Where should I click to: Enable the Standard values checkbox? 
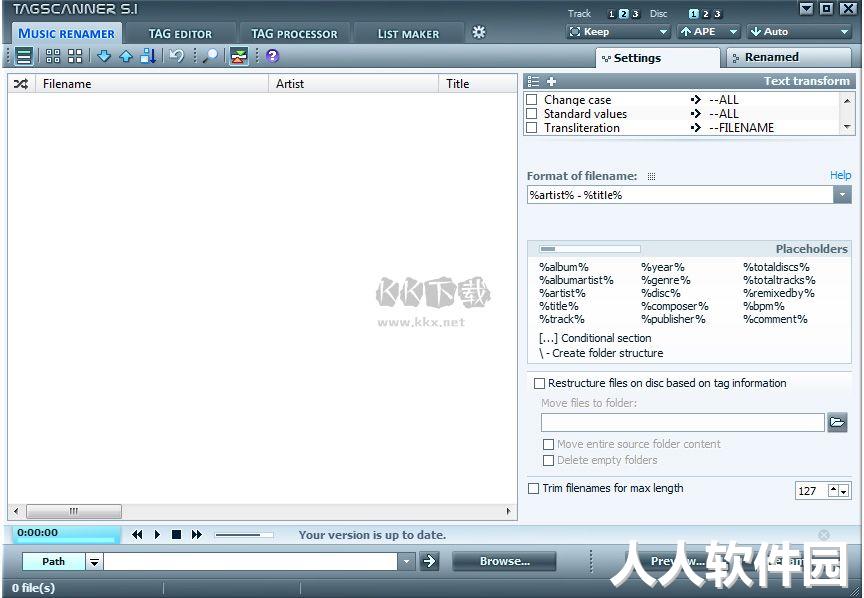coord(532,114)
